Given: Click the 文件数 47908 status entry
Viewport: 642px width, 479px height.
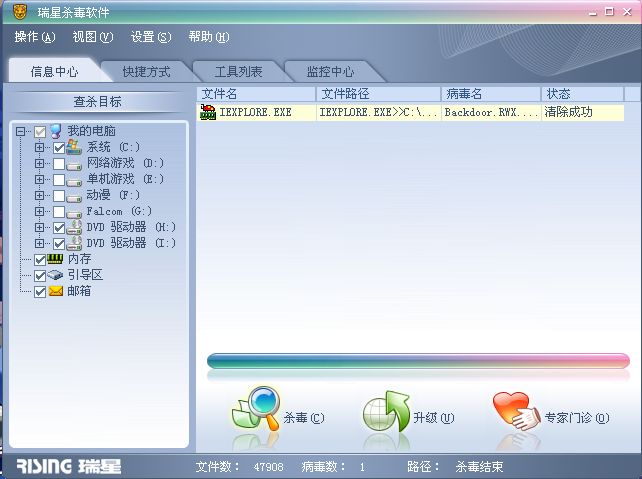Looking at the screenshot, I should pos(240,466).
